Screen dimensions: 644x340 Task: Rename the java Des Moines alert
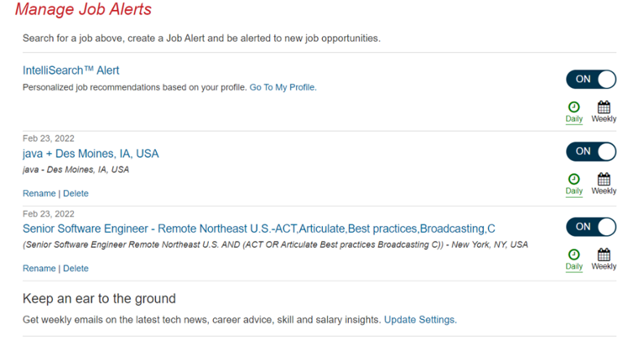coord(39,193)
